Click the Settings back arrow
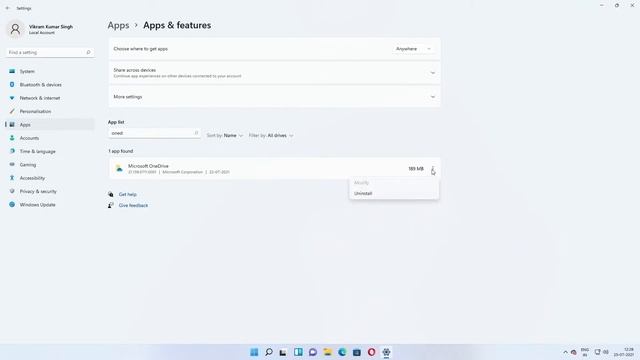Viewport: 640px width, 360px height. coord(7,8)
